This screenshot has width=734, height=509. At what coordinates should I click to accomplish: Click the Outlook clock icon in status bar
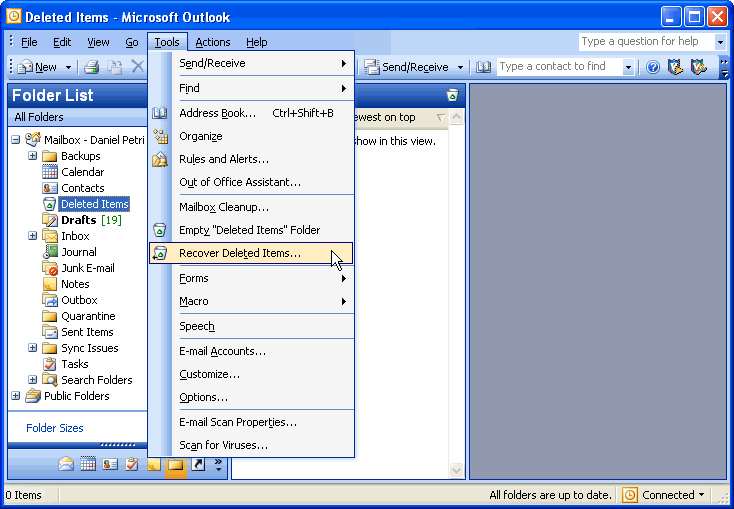(630, 494)
